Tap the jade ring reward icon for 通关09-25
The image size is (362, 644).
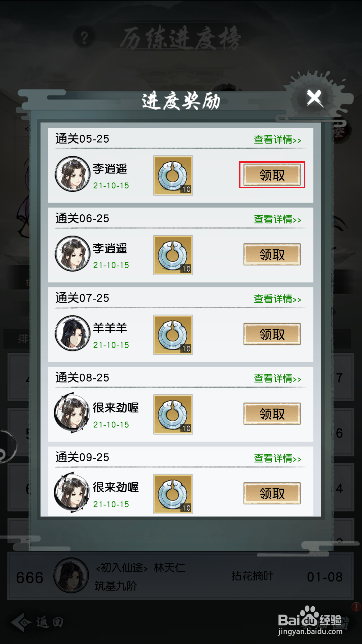[x=173, y=494]
